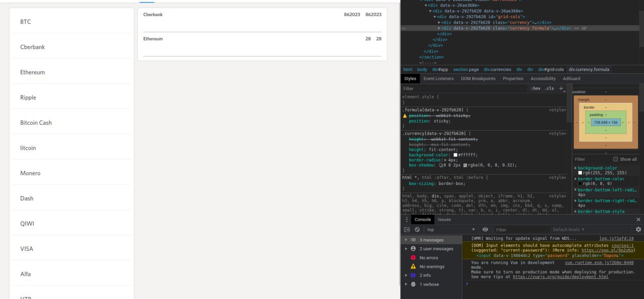
Task: Open the AdGuard tab
Action: point(572,79)
